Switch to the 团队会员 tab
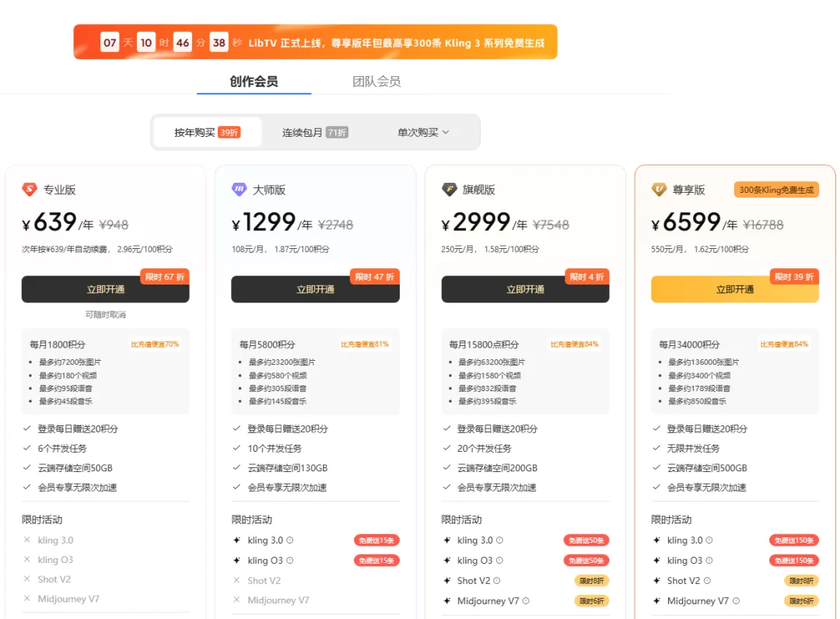Screen dimensions: 840x619 point(376,82)
